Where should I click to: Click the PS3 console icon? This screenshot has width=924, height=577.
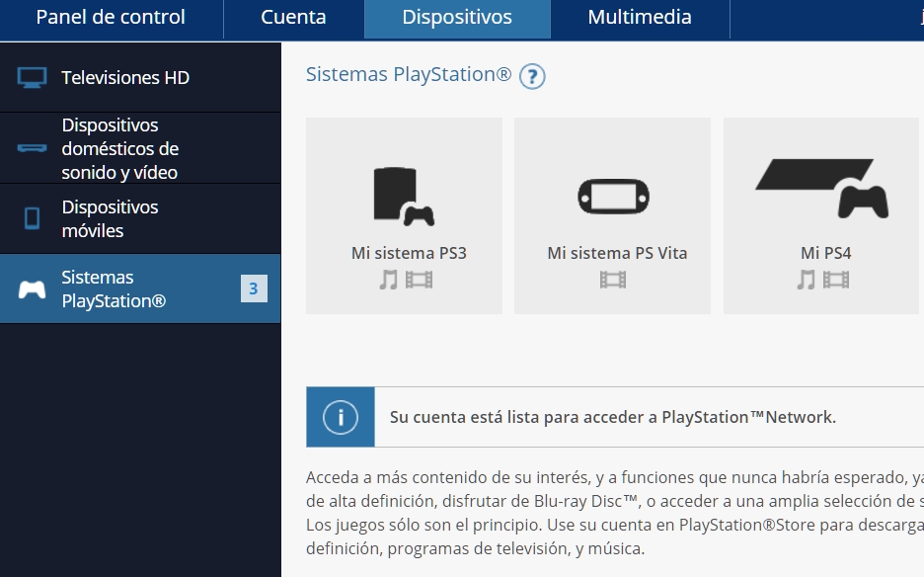point(403,196)
